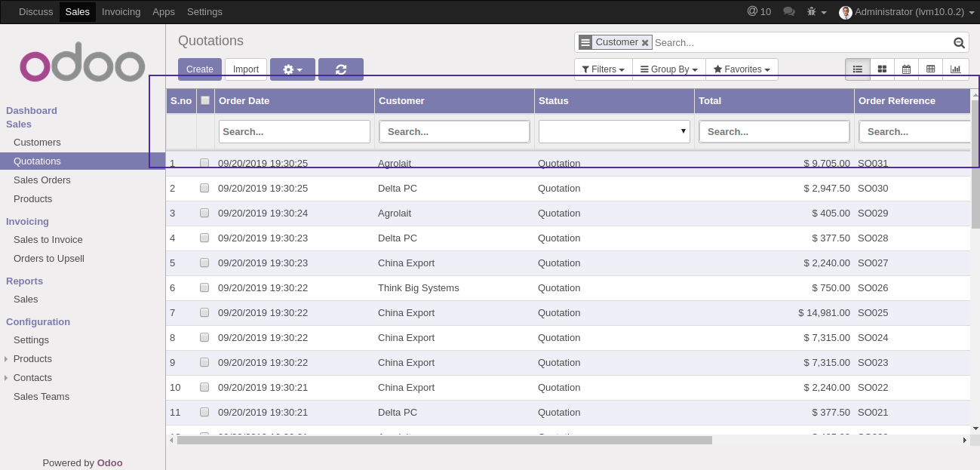The height and width of the screenshot is (470, 980).
Task: Click the refresh icon button
Action: 341,69
